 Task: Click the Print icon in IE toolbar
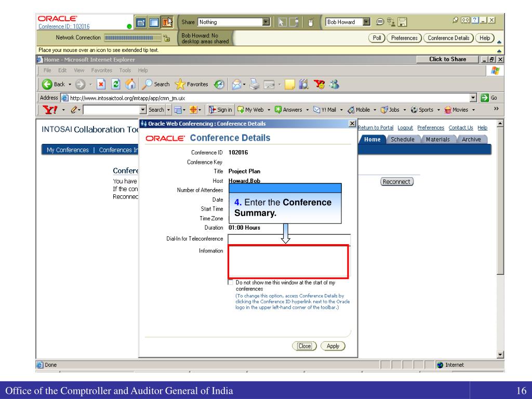(255, 84)
